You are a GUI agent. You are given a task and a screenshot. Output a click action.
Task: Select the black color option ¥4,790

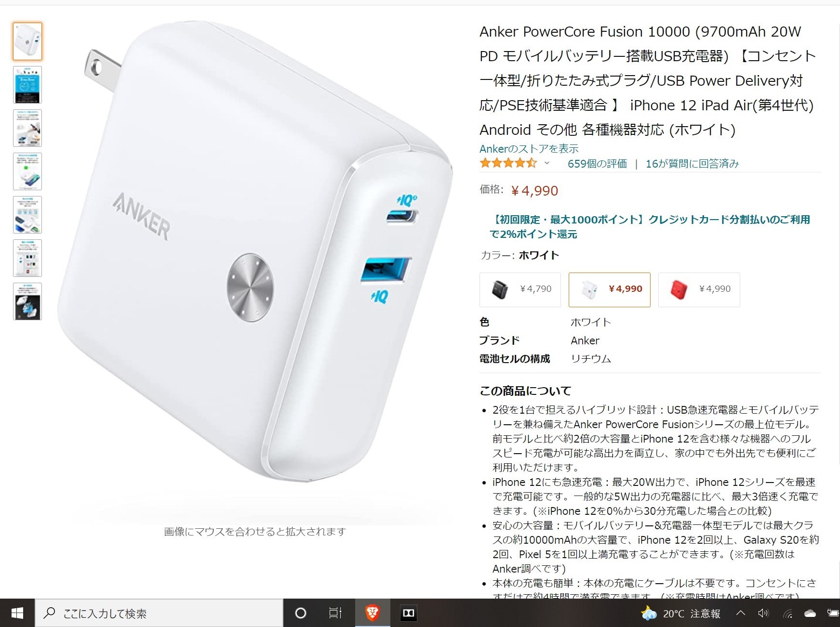pos(520,290)
